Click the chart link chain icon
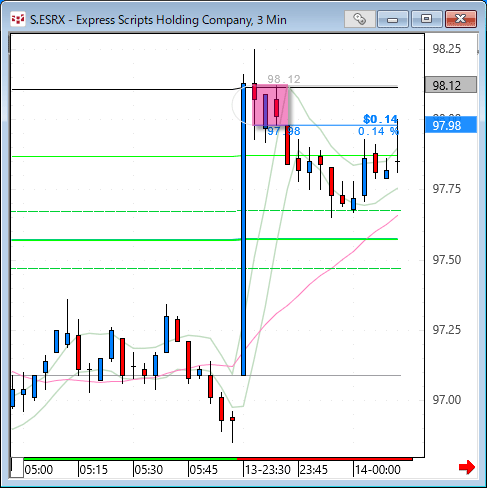 (359, 19)
